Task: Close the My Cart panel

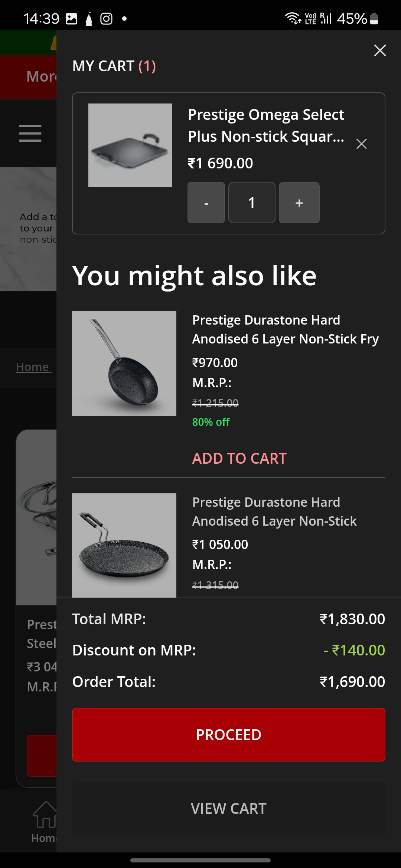Action: coord(380,50)
